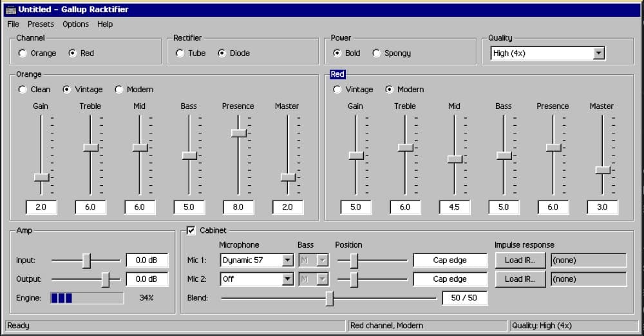This screenshot has height=336, width=644.
Task: Click Orange Treble value field 6.0
Action: tap(90, 207)
